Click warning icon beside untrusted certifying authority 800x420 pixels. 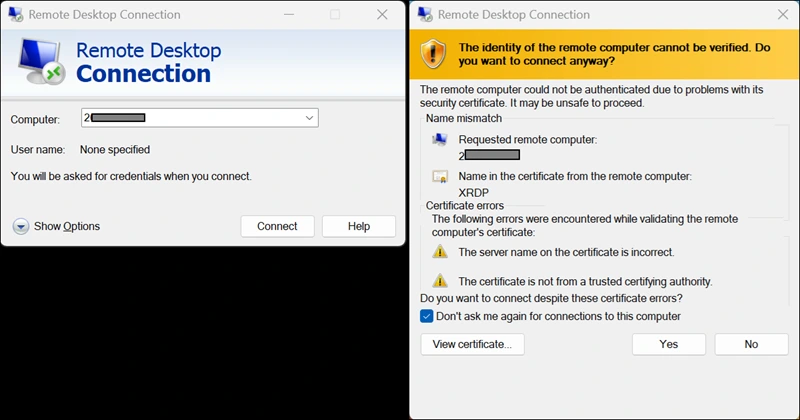point(440,281)
